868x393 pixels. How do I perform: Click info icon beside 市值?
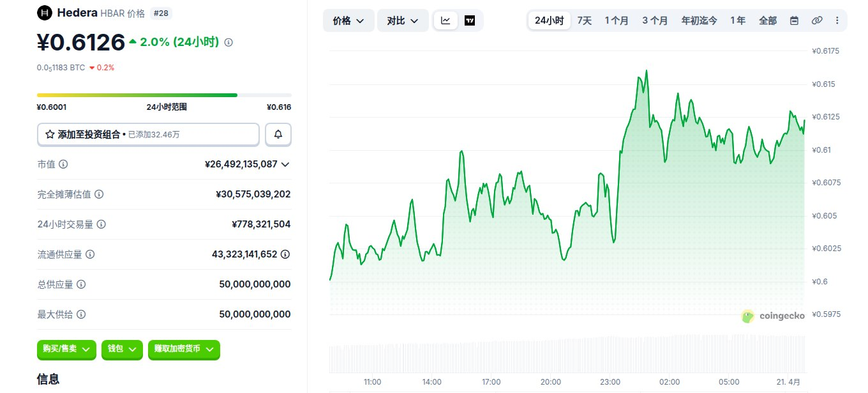click(x=63, y=164)
